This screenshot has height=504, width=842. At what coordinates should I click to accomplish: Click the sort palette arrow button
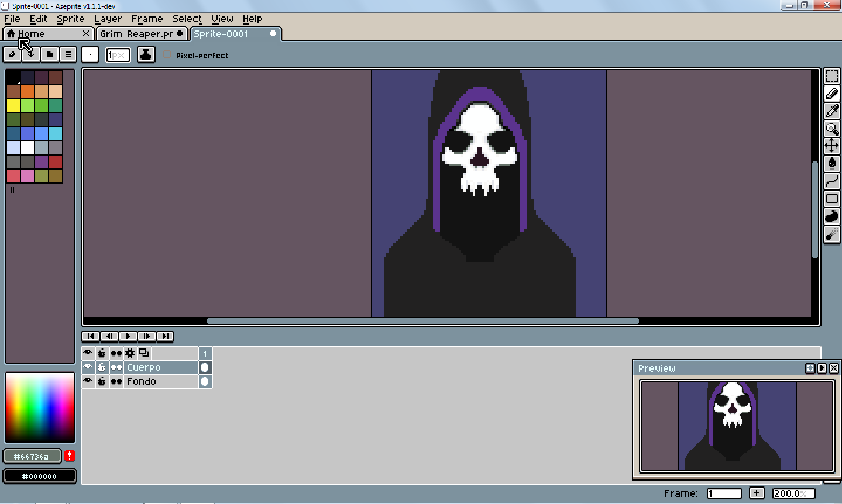(31, 54)
